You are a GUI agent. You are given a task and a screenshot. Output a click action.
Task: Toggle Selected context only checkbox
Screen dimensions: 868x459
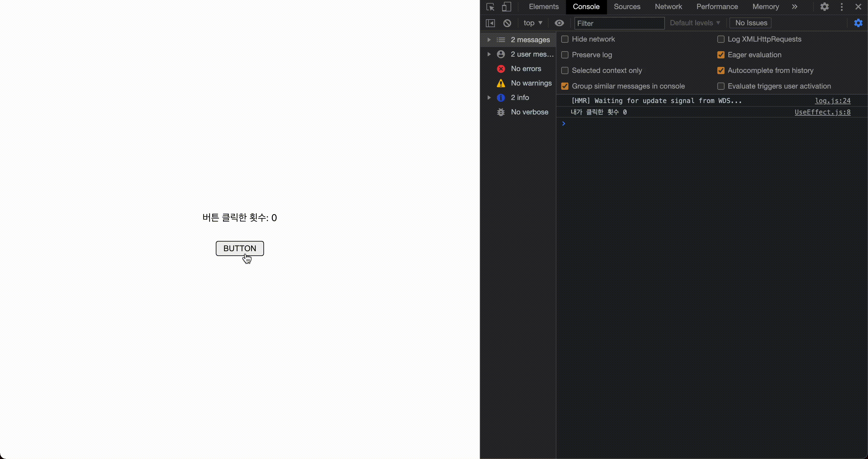(x=564, y=70)
